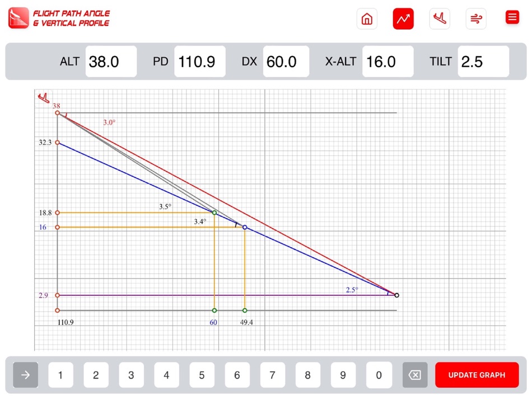The width and height of the screenshot is (532, 399).
Task: Click the 3.0° red angle label
Action: point(109,122)
